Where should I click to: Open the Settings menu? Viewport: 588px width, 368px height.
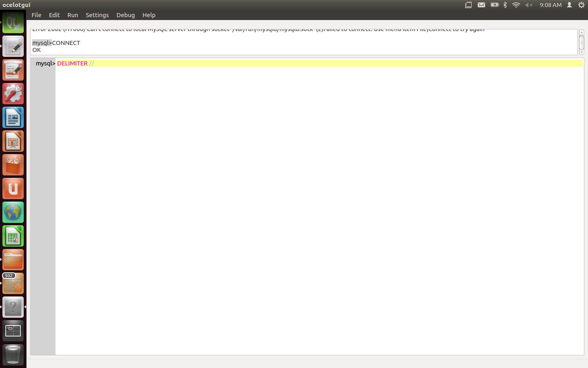coord(97,15)
